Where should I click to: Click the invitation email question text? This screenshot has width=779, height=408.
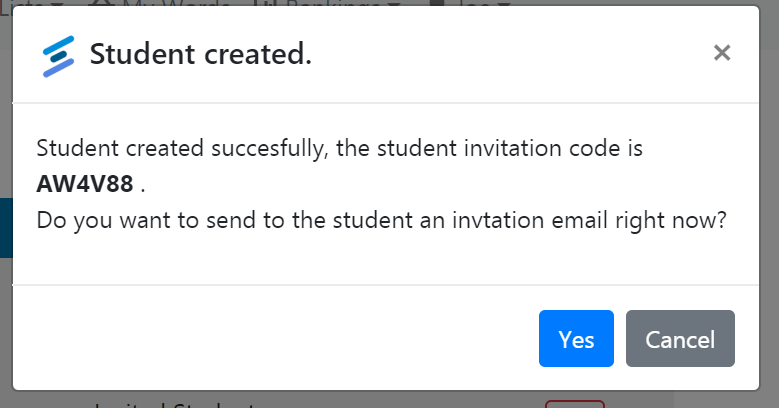(x=381, y=220)
